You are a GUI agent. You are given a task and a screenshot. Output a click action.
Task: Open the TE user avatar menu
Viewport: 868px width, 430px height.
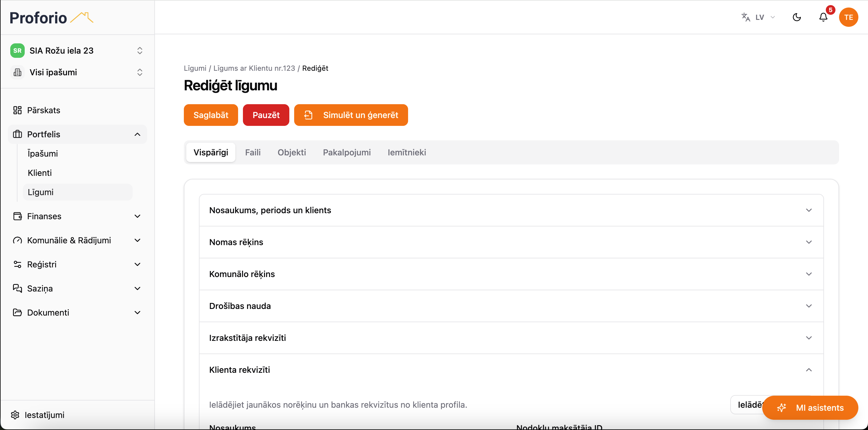848,17
